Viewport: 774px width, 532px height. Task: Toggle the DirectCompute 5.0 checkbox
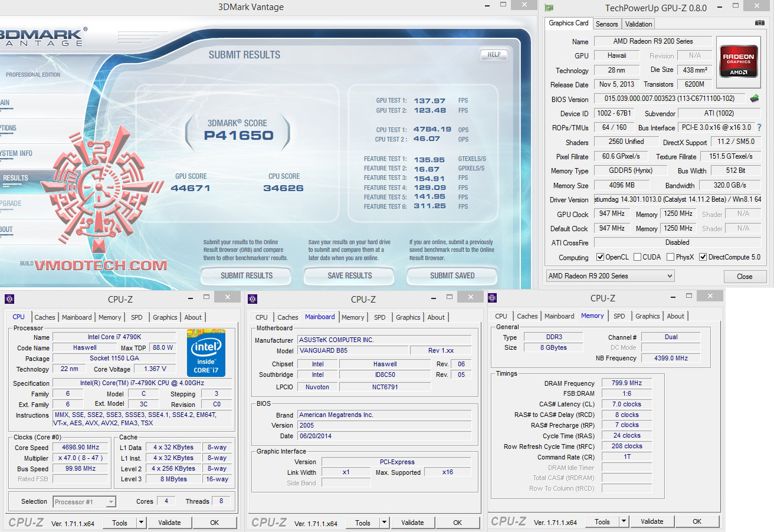(x=703, y=257)
